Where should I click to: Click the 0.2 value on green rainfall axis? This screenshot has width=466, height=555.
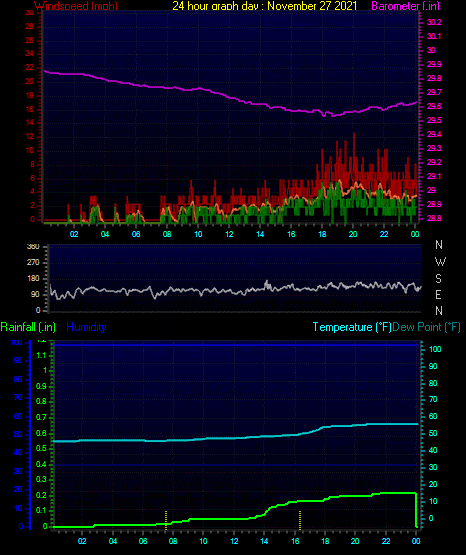pyautogui.click(x=41, y=495)
